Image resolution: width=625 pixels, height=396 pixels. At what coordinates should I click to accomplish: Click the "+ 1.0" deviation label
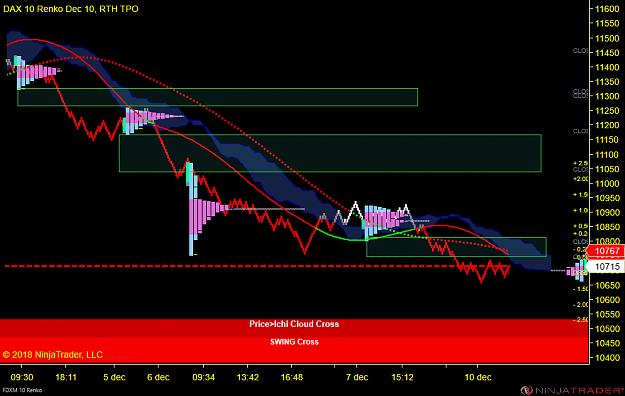pos(580,211)
